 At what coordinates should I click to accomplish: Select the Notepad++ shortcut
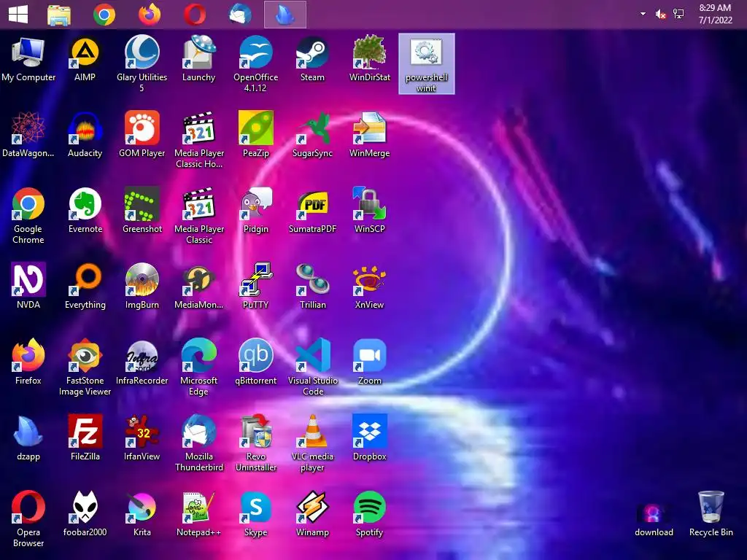click(x=198, y=513)
